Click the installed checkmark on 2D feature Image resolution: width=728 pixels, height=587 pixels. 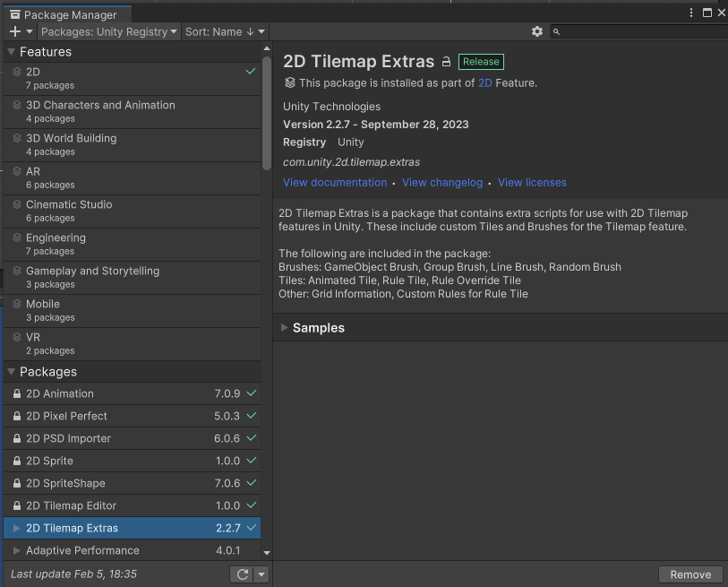[x=250, y=71]
